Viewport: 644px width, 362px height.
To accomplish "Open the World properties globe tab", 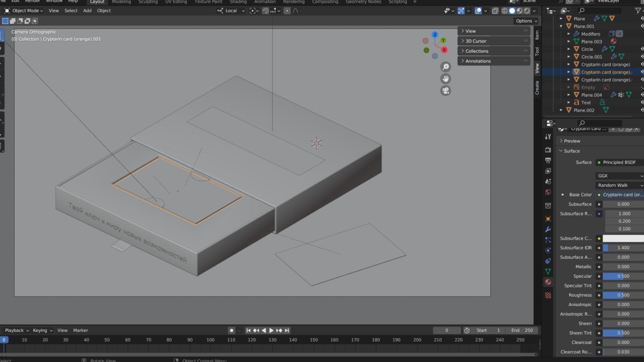I will pyautogui.click(x=548, y=192).
